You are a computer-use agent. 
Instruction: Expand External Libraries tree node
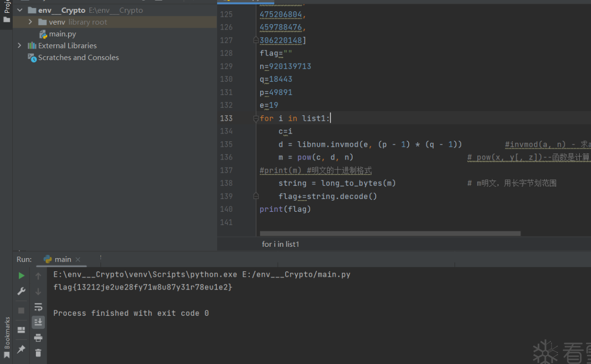[x=20, y=46]
